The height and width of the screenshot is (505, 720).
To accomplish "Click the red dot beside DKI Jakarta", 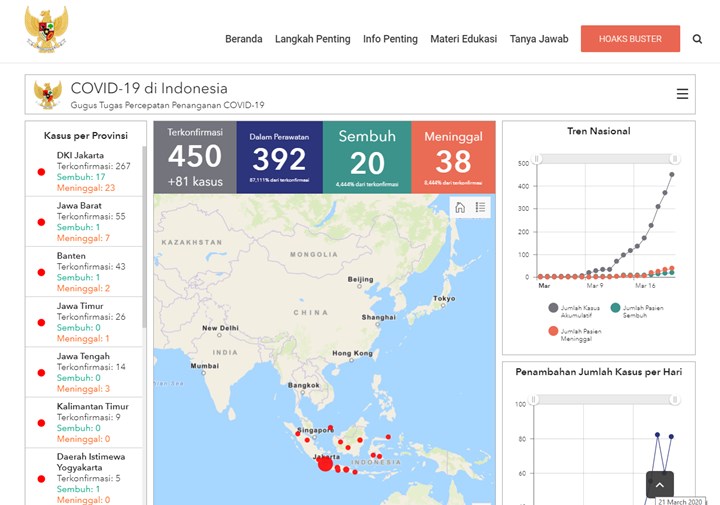I will (x=41, y=172).
